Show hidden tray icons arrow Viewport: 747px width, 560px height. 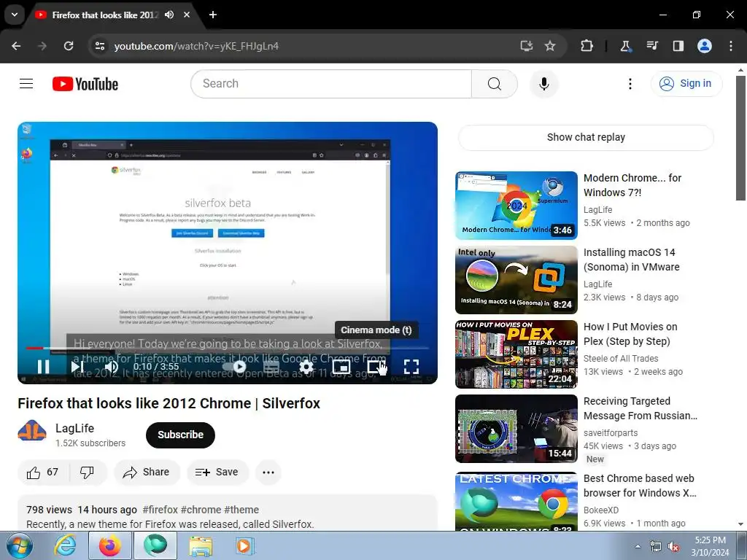[638, 546]
